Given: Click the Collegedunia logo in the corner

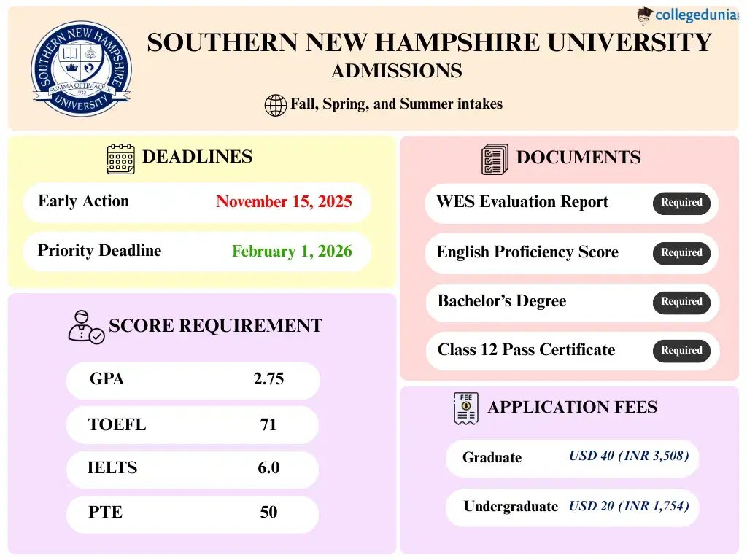Looking at the screenshot, I should pos(686,15).
